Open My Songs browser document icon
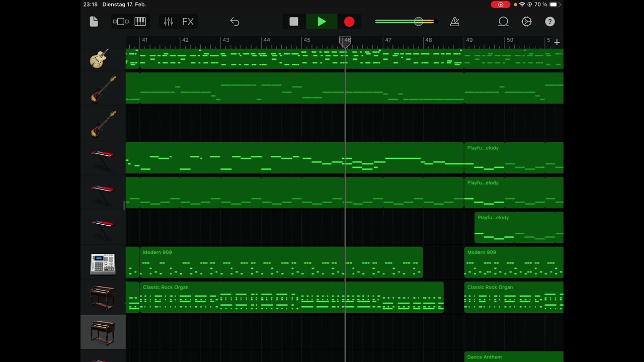644x362 pixels. (94, 22)
